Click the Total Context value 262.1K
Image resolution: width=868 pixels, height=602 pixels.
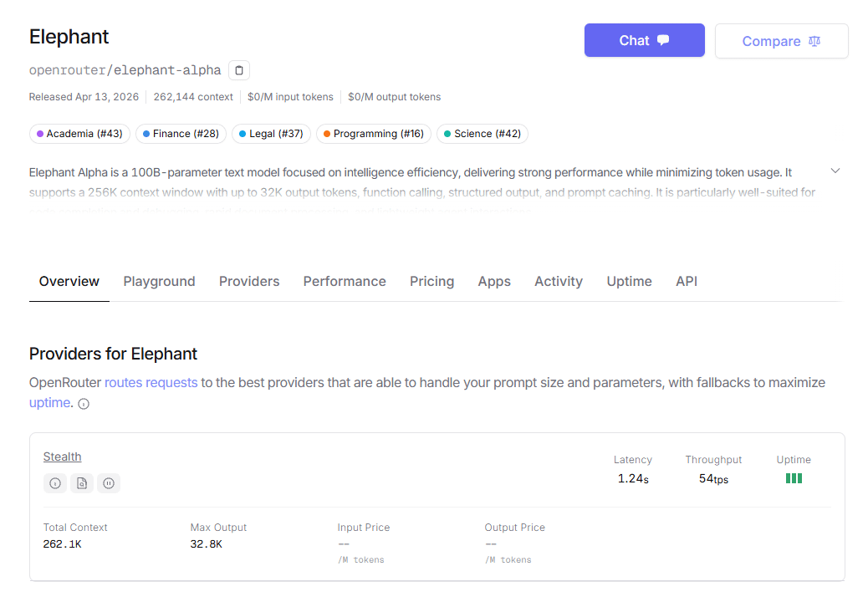[x=63, y=544]
